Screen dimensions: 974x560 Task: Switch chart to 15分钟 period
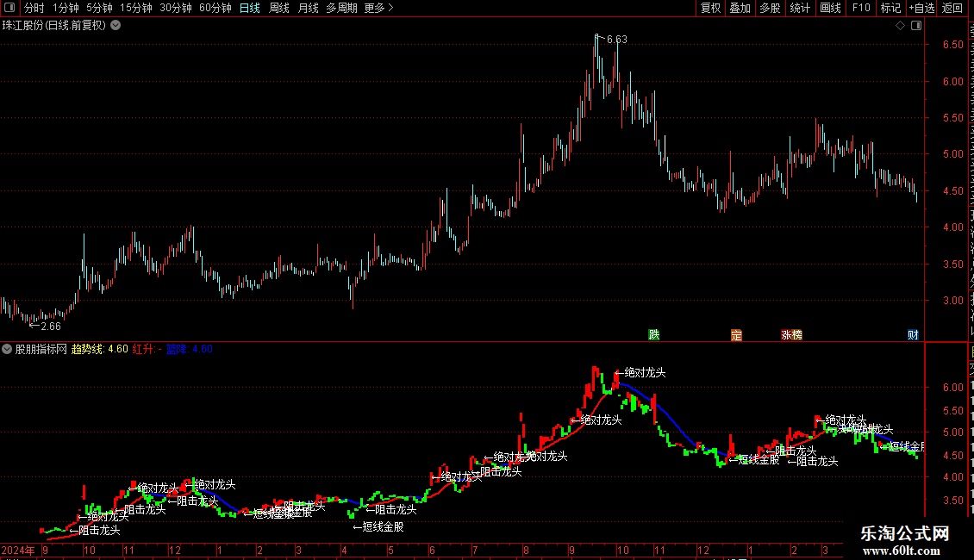click(x=136, y=8)
